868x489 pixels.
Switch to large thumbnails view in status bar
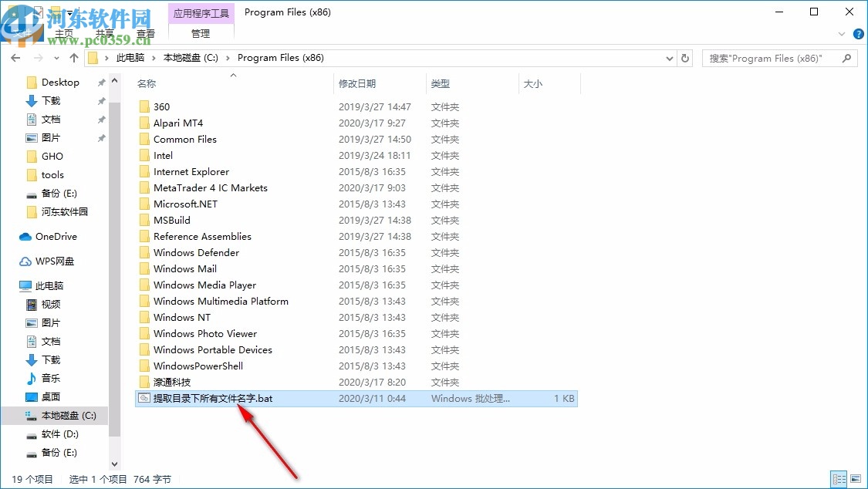pyautogui.click(x=855, y=479)
